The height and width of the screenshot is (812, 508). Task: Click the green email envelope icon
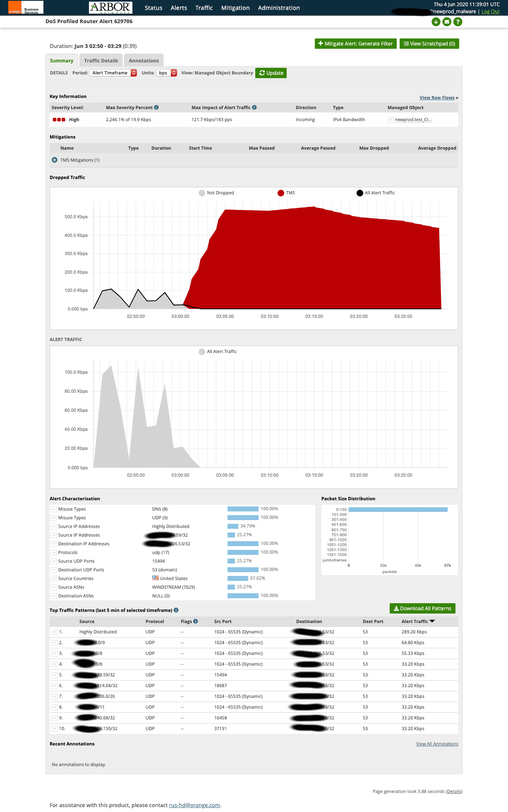click(447, 22)
